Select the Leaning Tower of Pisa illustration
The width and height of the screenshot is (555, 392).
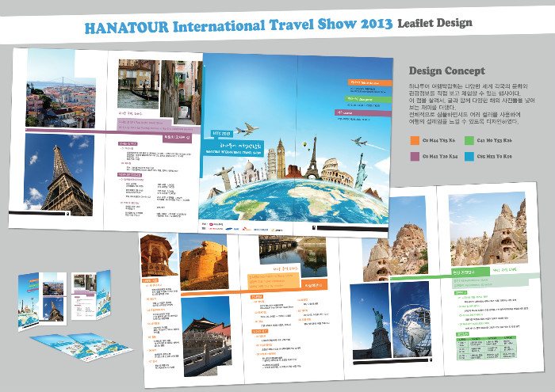(271, 165)
